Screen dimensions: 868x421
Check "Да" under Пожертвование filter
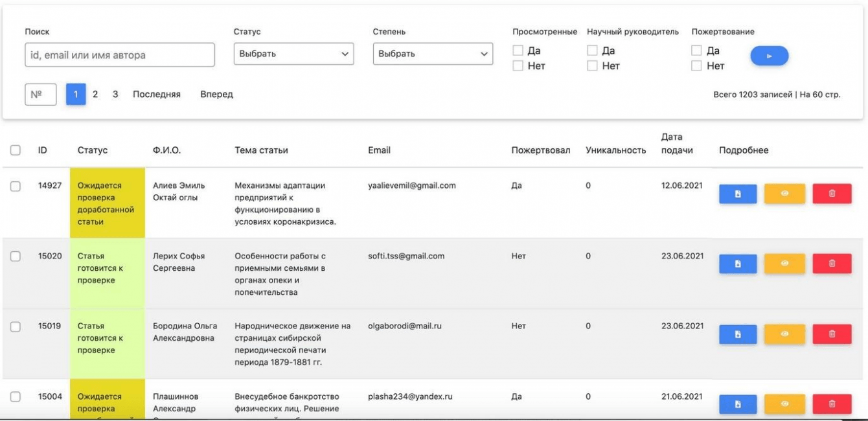coord(696,51)
